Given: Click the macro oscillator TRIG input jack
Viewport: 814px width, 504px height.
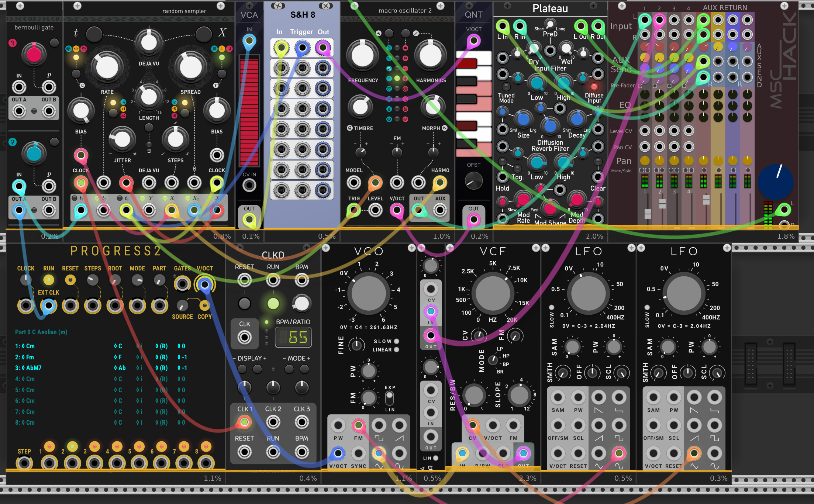Looking at the screenshot, I should click(x=353, y=210).
